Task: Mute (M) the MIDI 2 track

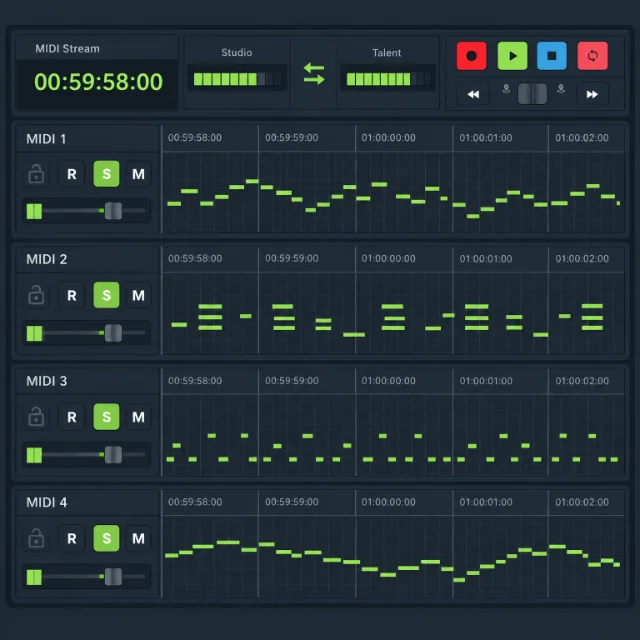Action: pos(138,295)
